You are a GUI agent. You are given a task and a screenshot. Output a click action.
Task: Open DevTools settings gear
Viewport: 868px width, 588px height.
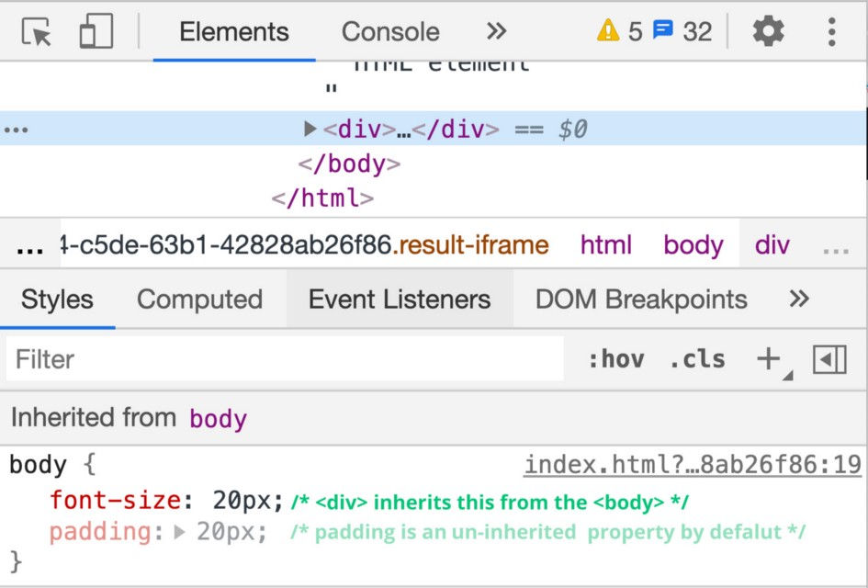coord(769,31)
